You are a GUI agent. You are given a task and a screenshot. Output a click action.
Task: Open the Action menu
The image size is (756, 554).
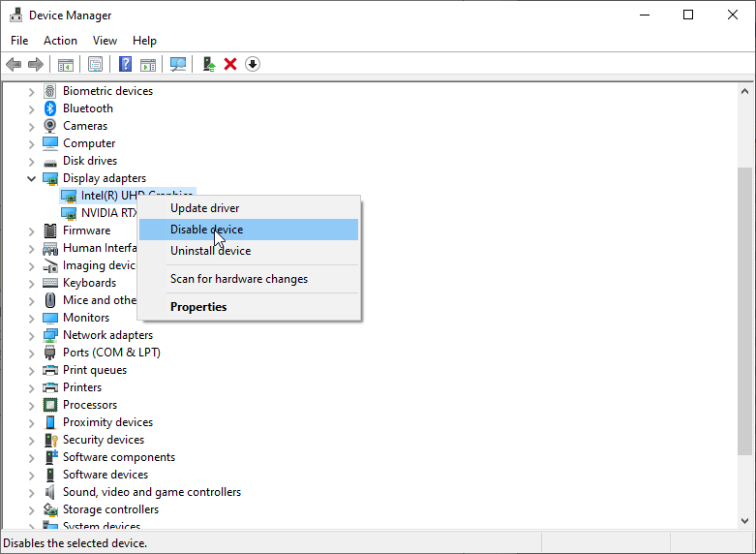(x=60, y=41)
